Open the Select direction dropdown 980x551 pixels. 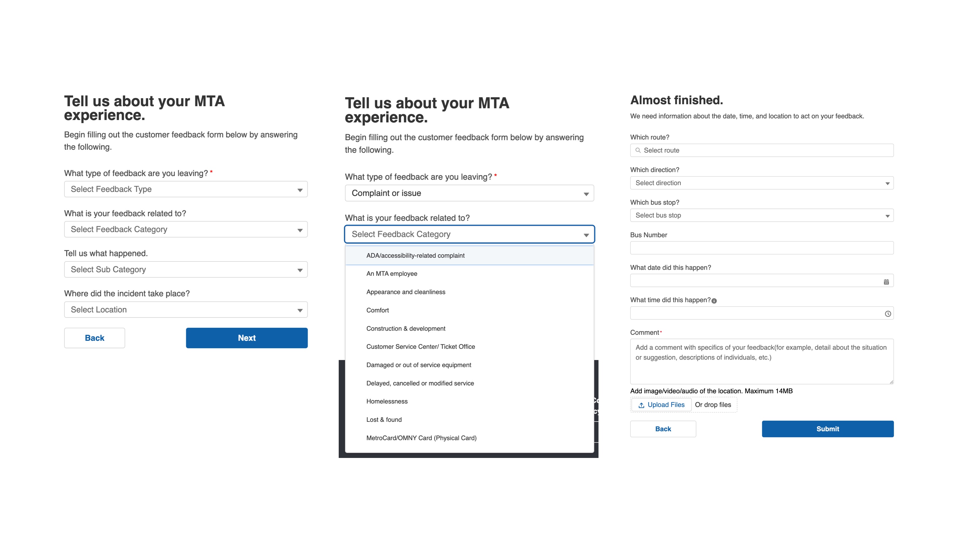tap(762, 183)
